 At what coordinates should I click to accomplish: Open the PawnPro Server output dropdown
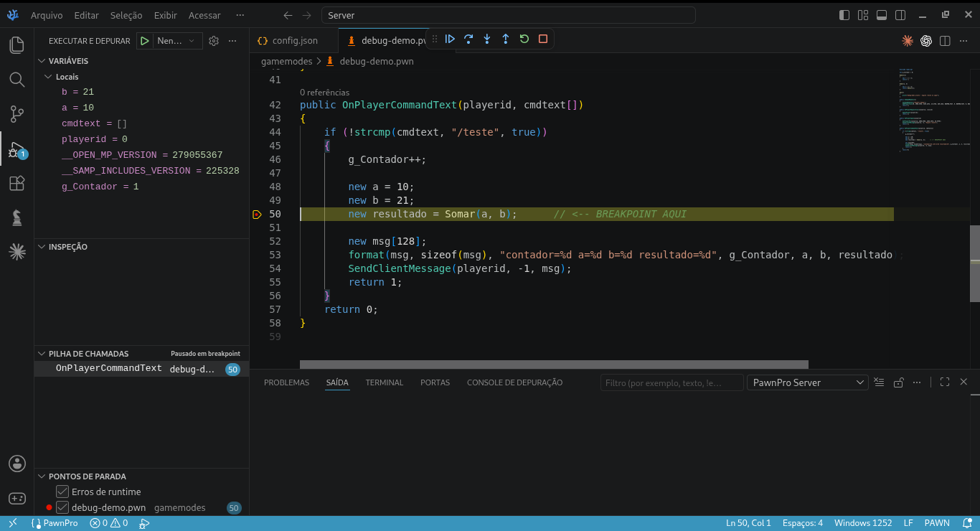[x=808, y=382]
